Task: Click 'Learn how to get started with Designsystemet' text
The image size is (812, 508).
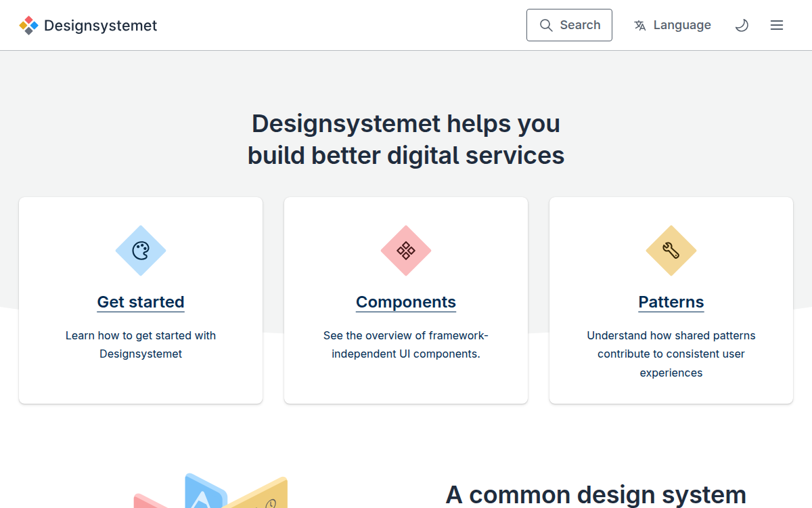Action: (141, 345)
